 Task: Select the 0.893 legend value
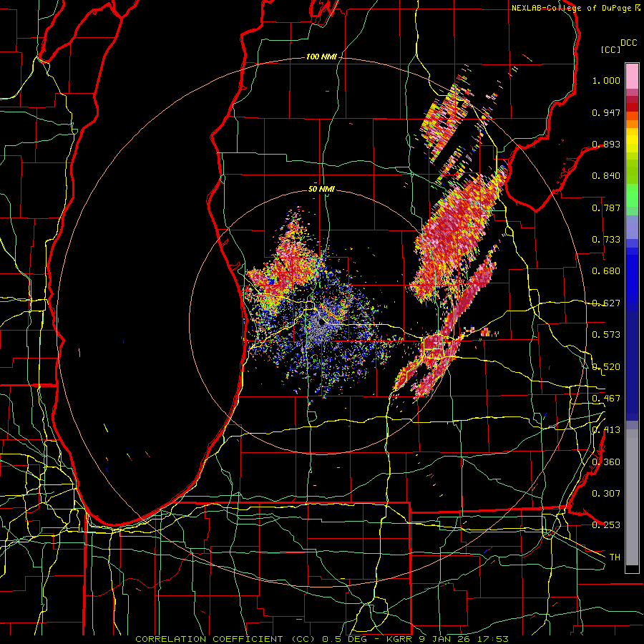tap(606, 144)
